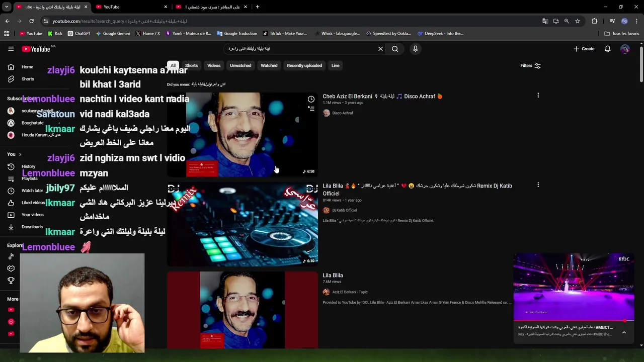The image size is (644, 362).
Task: Open the Google Gemini bookmark
Action: coord(112,34)
